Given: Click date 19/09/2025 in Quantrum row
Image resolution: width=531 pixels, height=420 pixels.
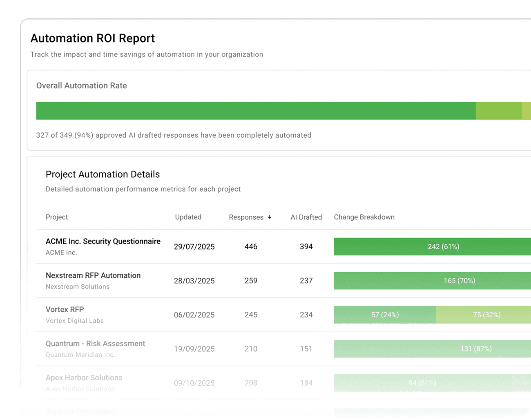Looking at the screenshot, I should [x=194, y=349].
